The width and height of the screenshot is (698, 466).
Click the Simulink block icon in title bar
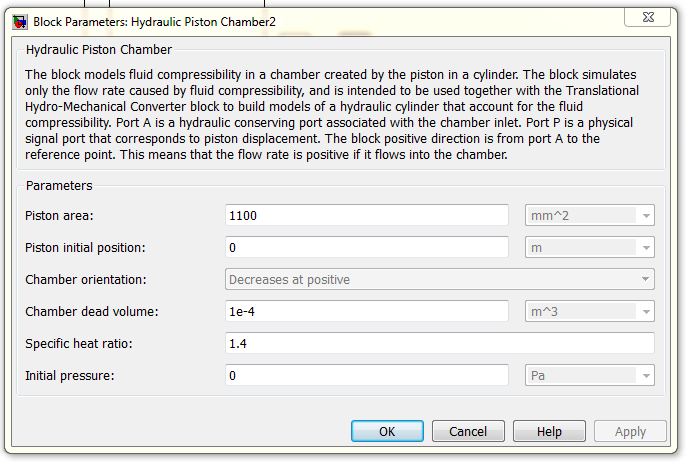(19, 20)
